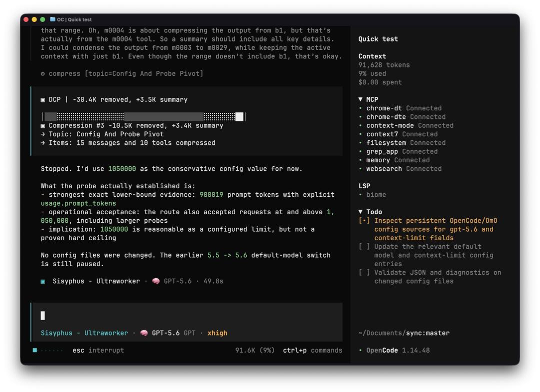Click the green 5.5 -> 5.6 text
This screenshot has height=392, width=540.
[x=227, y=255]
